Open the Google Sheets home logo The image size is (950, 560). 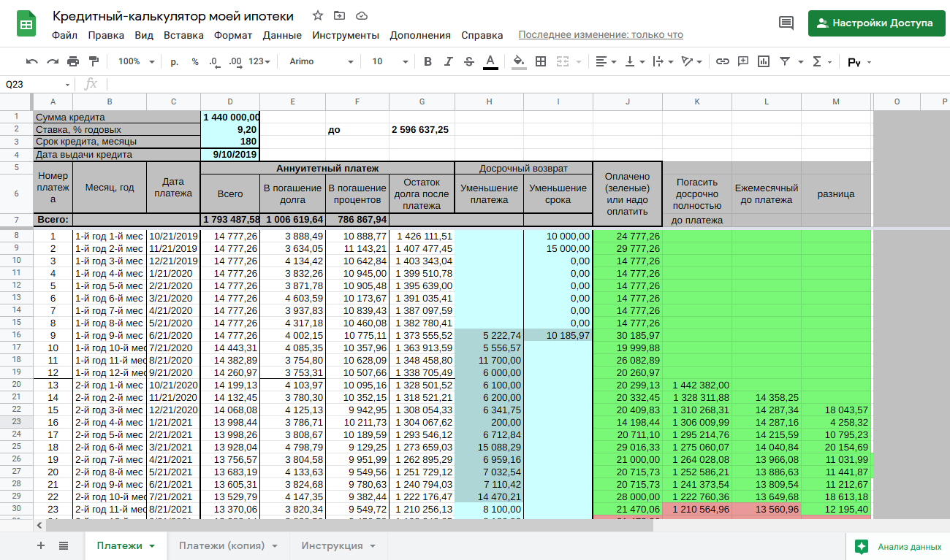pos(27,24)
